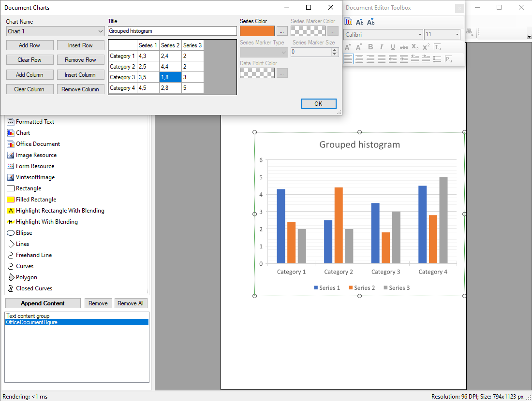The height and width of the screenshot is (401, 532).
Task: Select OfficeDocumentFigure in the content list
Action: point(32,322)
